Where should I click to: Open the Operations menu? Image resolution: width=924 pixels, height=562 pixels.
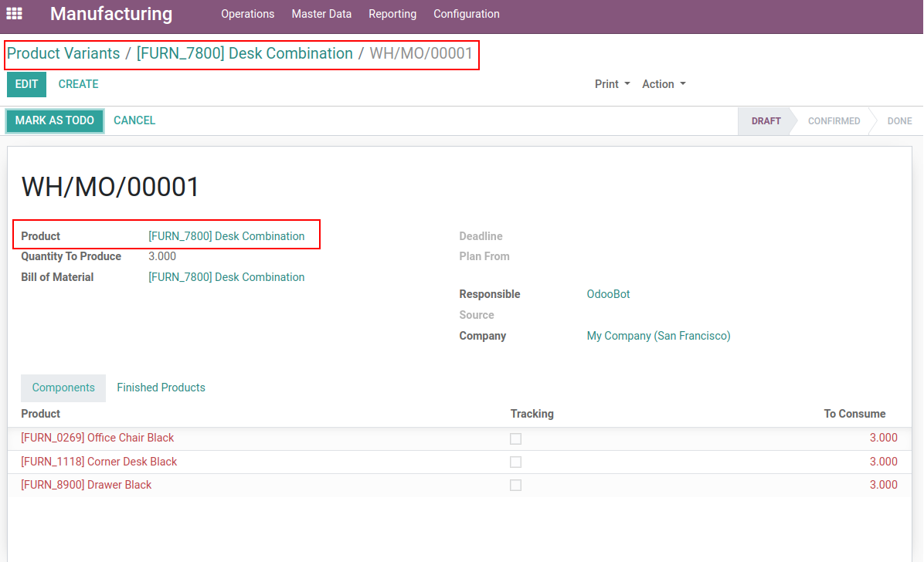click(247, 14)
